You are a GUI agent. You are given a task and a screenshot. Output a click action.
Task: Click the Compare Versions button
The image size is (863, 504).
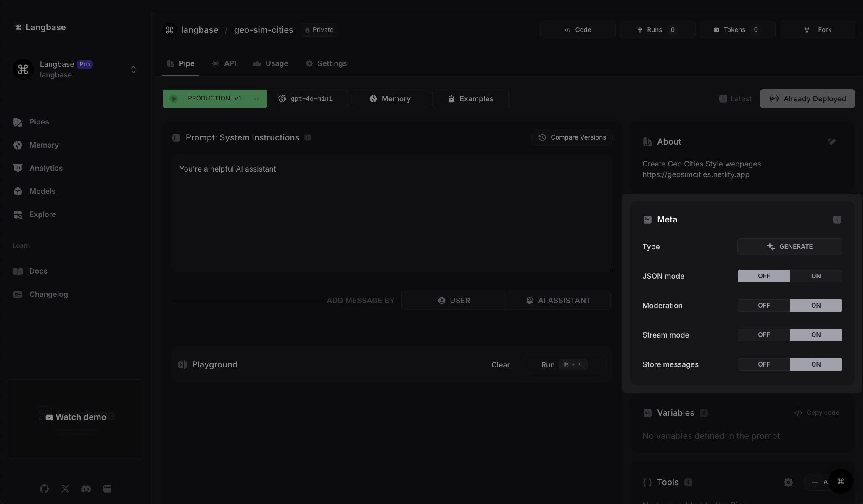(x=572, y=137)
